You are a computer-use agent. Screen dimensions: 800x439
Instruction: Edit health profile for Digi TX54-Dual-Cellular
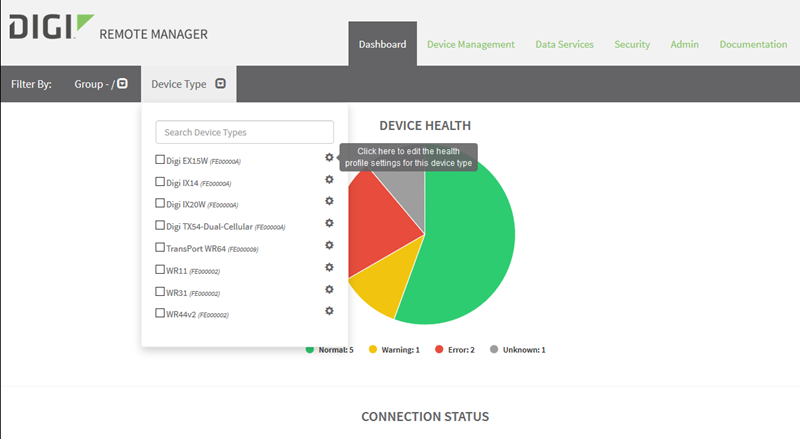329,223
